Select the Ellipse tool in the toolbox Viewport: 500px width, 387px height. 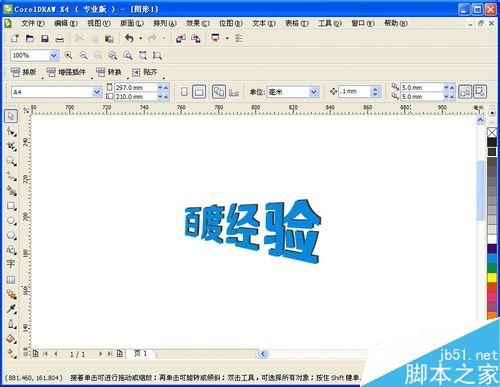click(x=11, y=221)
